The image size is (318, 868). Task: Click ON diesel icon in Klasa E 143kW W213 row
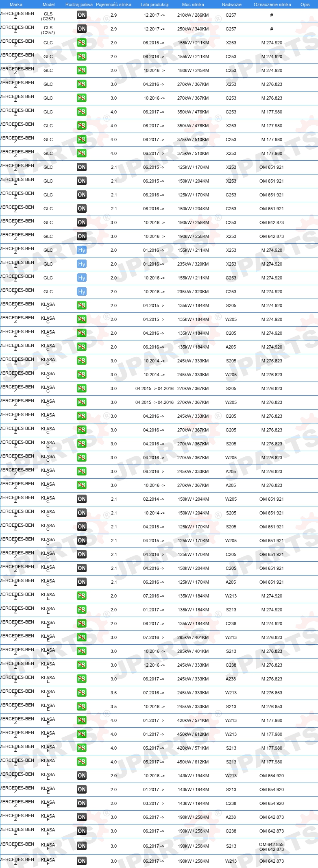(x=82, y=776)
